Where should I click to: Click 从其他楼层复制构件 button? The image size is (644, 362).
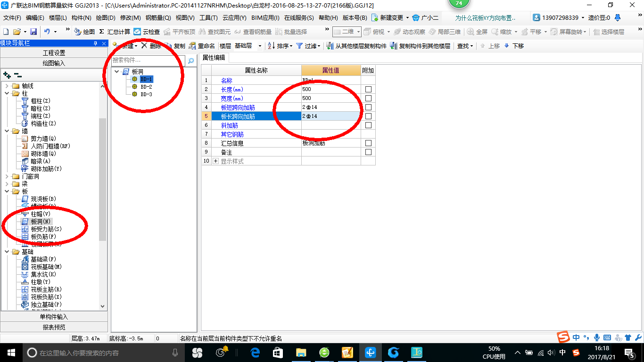click(357, 46)
